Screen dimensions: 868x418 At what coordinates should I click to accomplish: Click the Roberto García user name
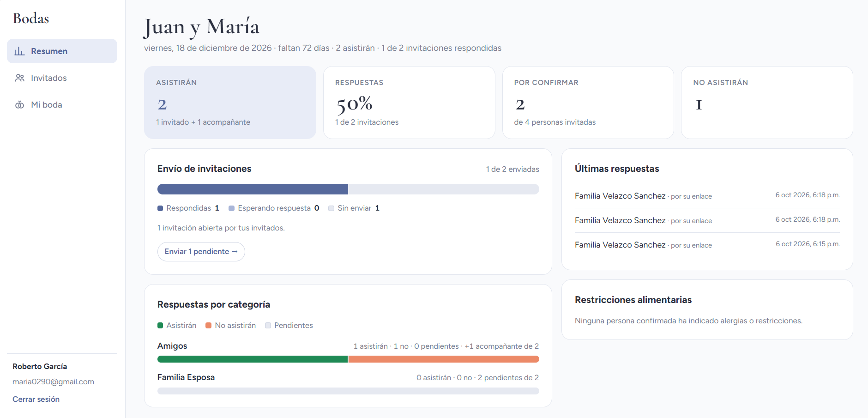click(40, 366)
